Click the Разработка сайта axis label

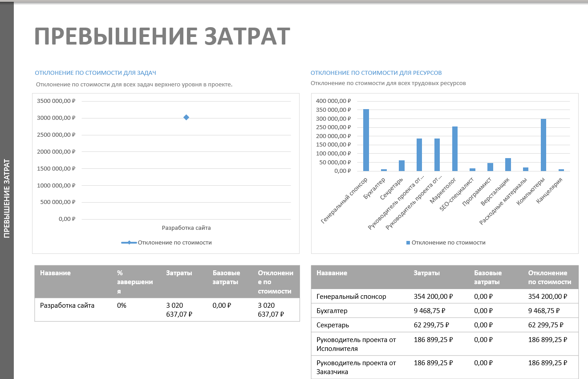[x=186, y=228]
